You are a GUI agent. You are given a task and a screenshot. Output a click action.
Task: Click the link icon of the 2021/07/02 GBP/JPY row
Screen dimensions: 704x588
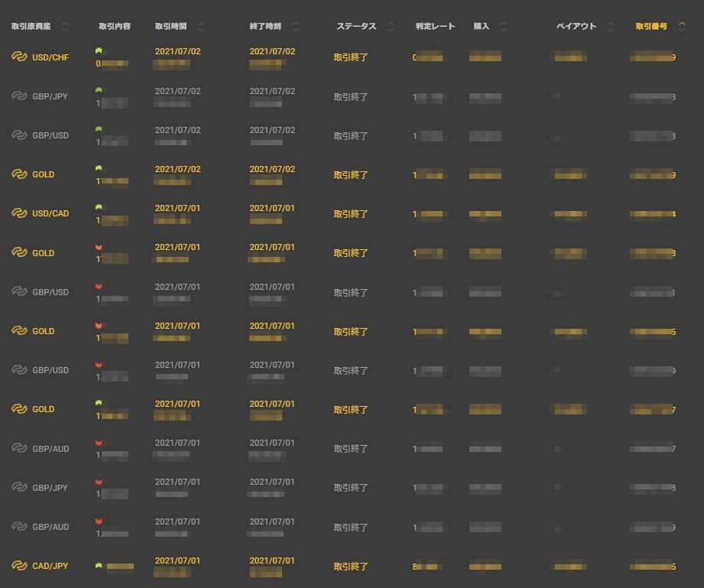(x=19, y=96)
